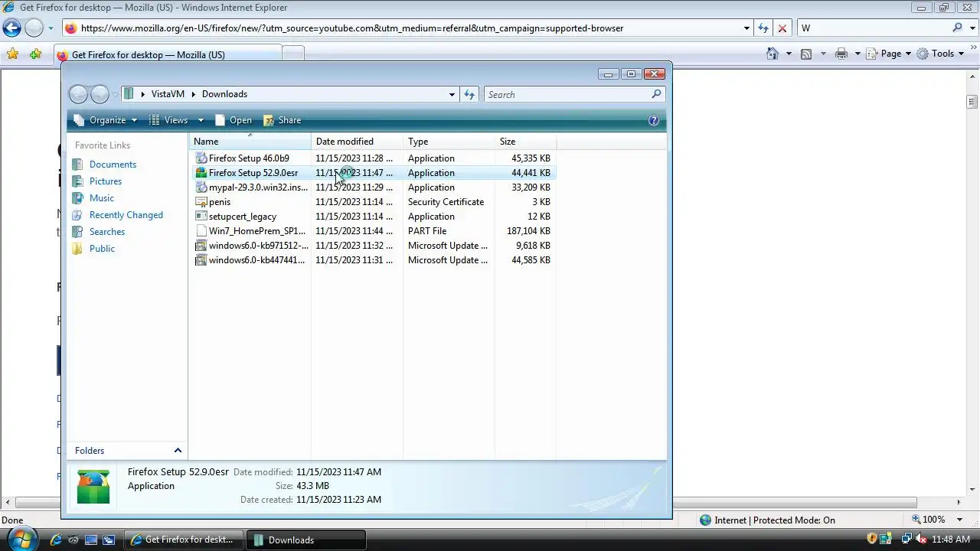Click the Music favorite link icon
Viewport: 980px width, 551px height.
click(77, 198)
